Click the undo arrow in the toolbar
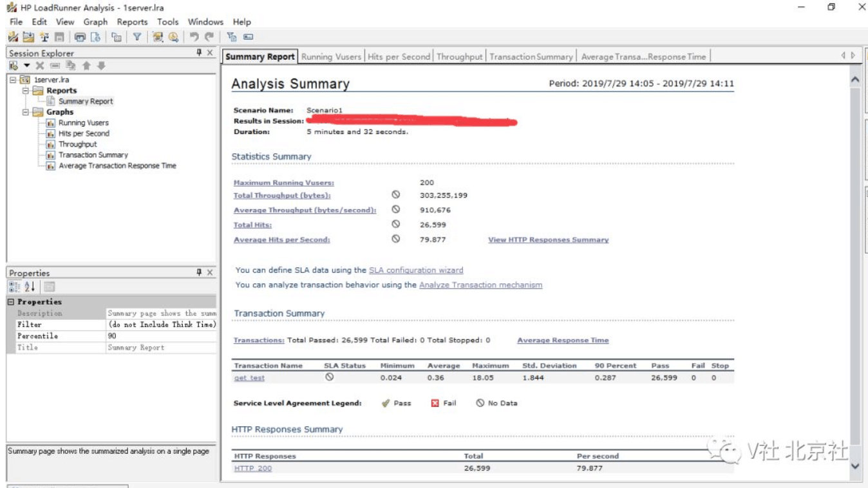Image resolution: width=868 pixels, height=488 pixels. coord(194,37)
